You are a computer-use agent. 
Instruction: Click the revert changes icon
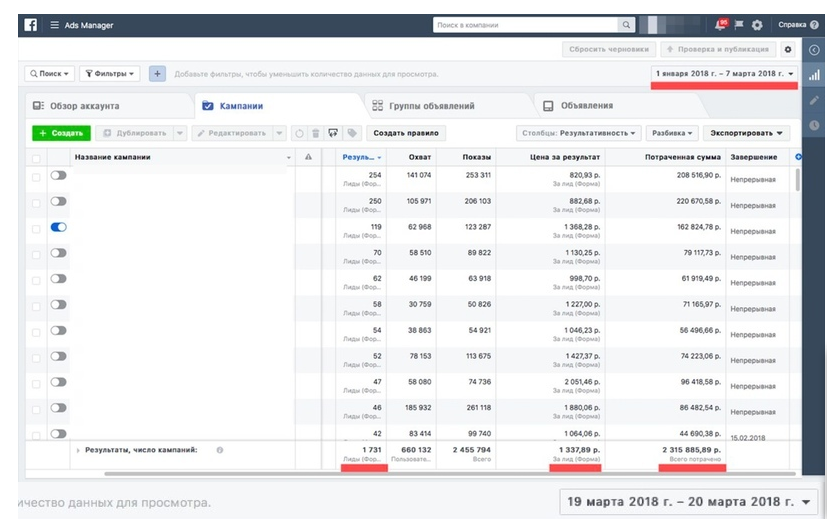tap(299, 133)
